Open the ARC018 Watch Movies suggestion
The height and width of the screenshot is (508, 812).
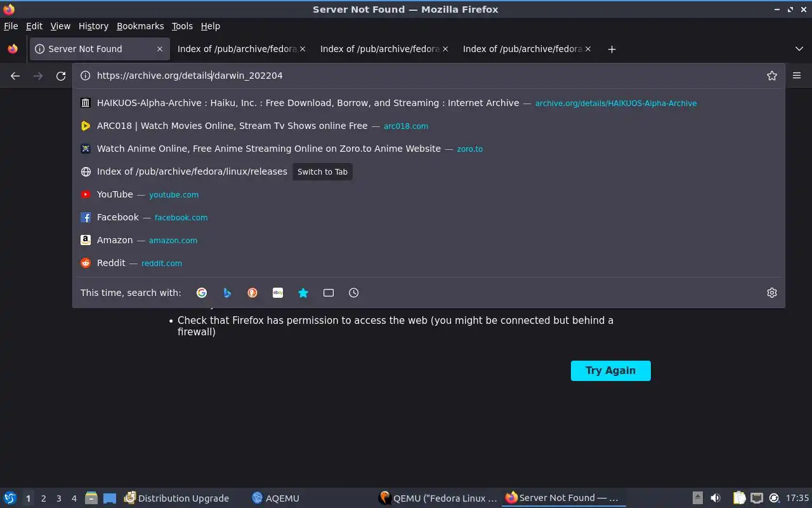click(x=429, y=126)
